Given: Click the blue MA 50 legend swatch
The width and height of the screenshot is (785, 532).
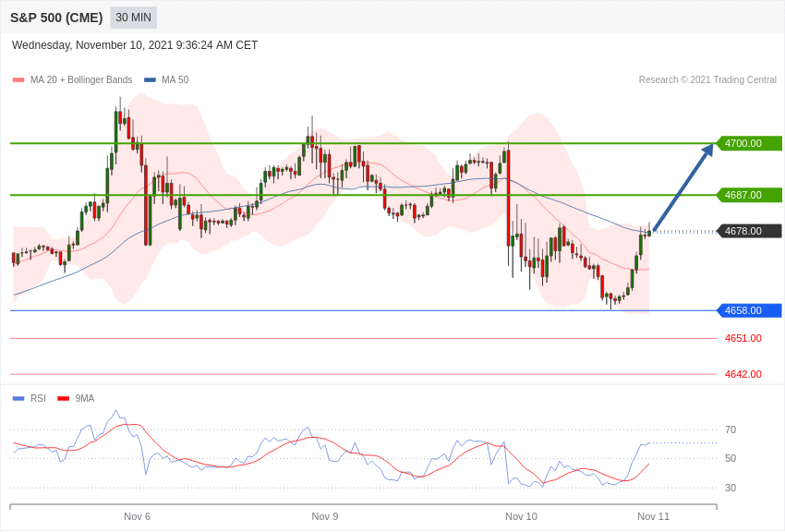Looking at the screenshot, I should tap(150, 80).
